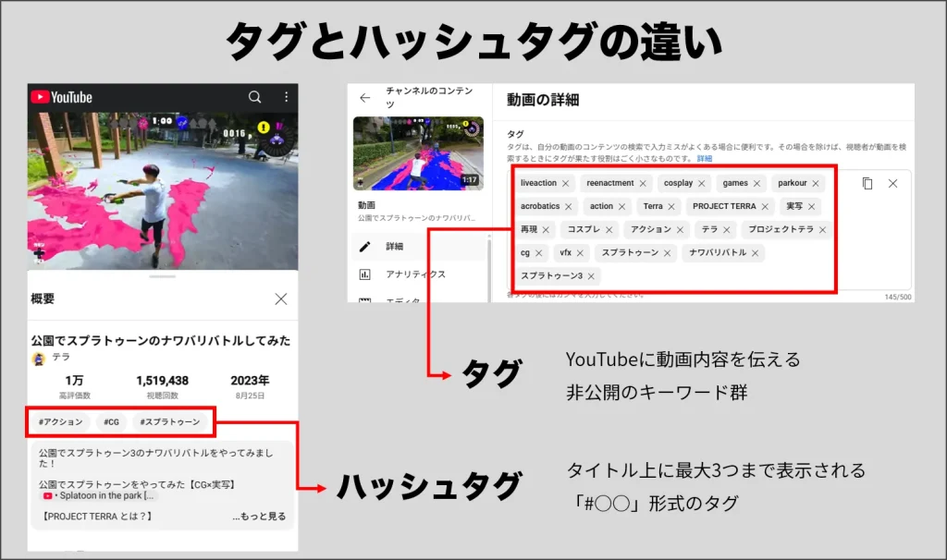Image resolution: width=947 pixels, height=560 pixels.
Task: Go back with the arrow beside チャンネルのコンテンツ
Action: (x=364, y=97)
